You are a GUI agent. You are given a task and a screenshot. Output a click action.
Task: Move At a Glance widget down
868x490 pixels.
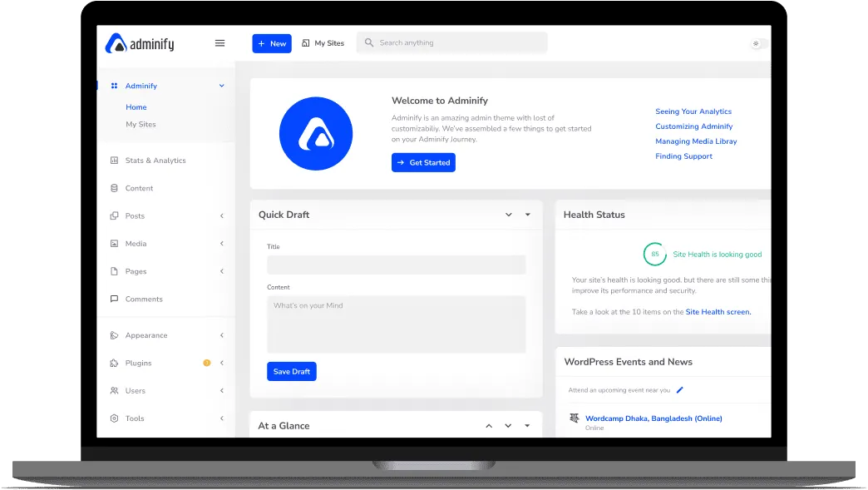[x=508, y=426]
